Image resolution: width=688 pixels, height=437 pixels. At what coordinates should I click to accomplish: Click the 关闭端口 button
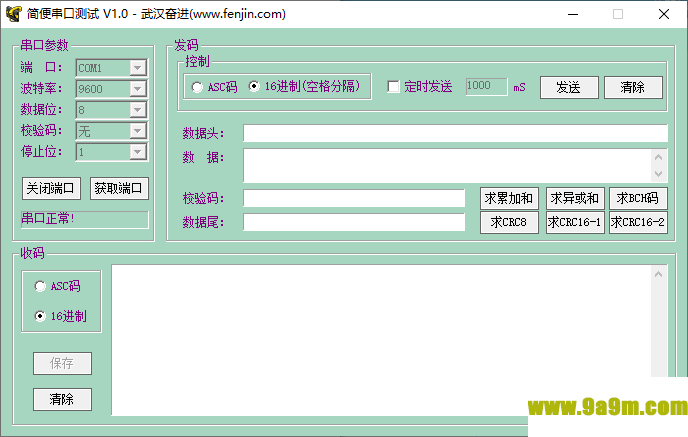[x=51, y=189]
